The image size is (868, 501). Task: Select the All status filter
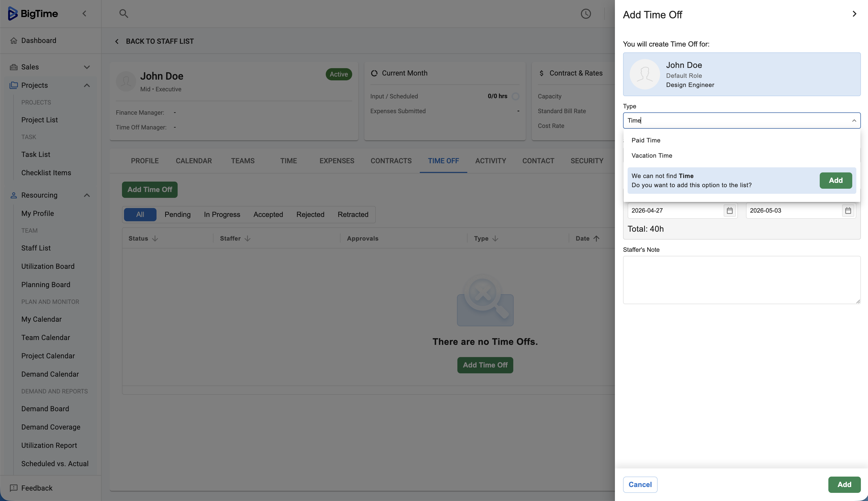click(140, 214)
